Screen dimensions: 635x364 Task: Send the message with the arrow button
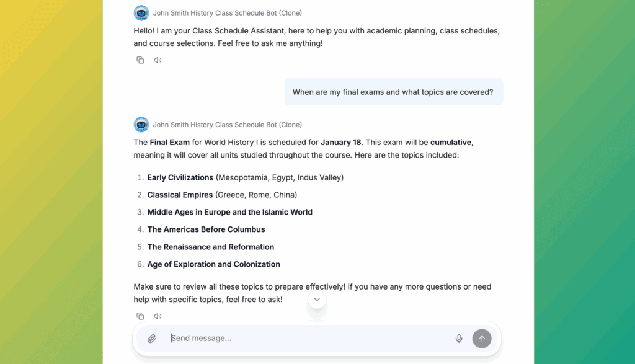[481, 339]
